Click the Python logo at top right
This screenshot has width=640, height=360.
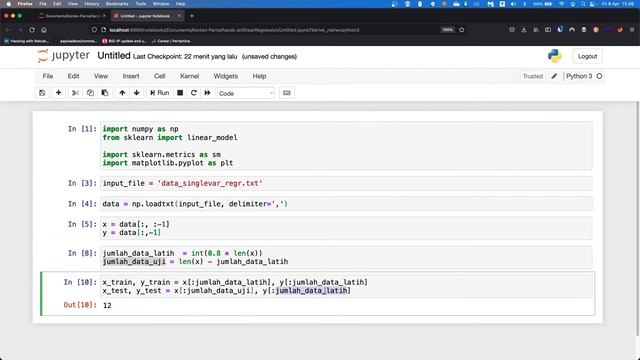(555, 56)
